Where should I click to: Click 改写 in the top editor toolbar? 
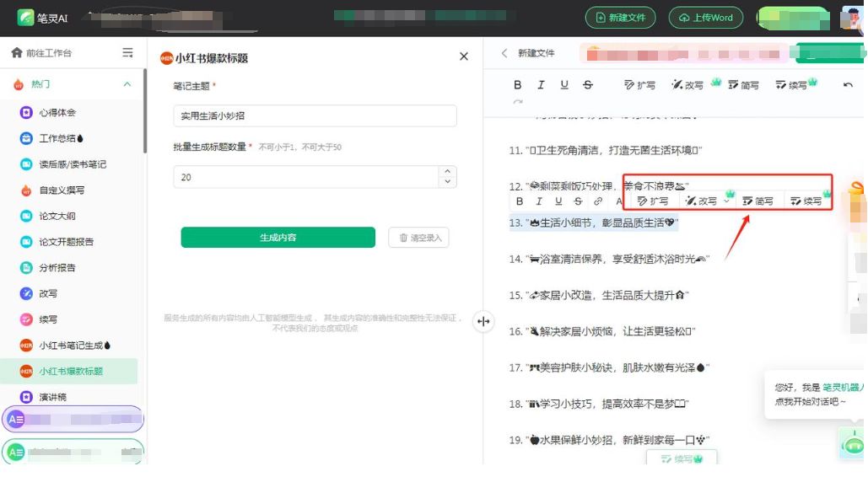point(687,84)
